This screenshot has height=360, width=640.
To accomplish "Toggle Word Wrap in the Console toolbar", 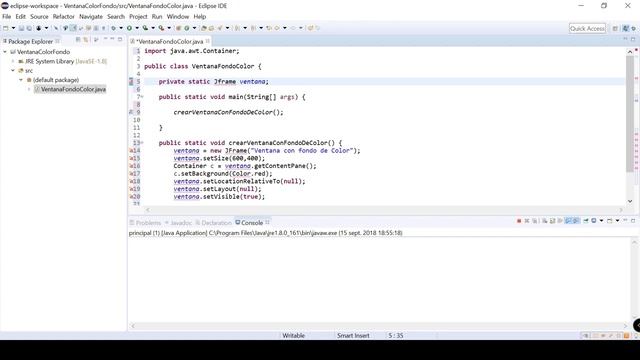I will (560, 221).
